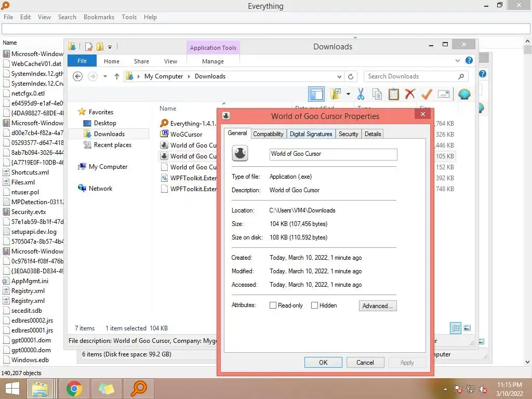Switch to the Digital Signatures tab
The height and width of the screenshot is (399, 532).
coord(311,134)
